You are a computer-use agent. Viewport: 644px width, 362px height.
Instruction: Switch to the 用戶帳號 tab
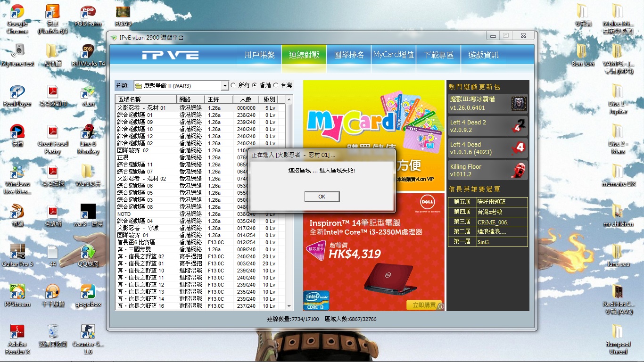[x=259, y=55]
